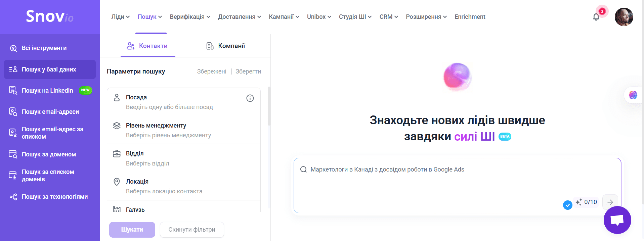The image size is (644, 241).
Task: Click the filters panel scrollbar
Action: pyautogui.click(x=269, y=106)
